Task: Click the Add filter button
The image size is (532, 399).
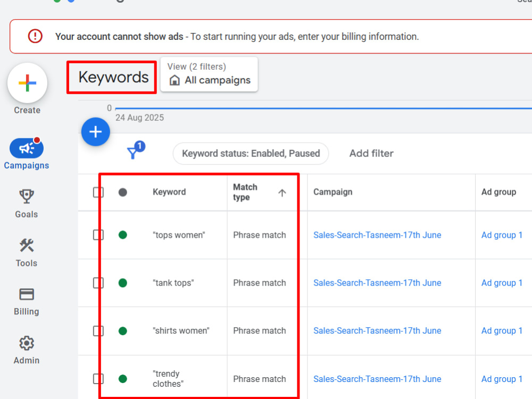Action: click(x=371, y=153)
